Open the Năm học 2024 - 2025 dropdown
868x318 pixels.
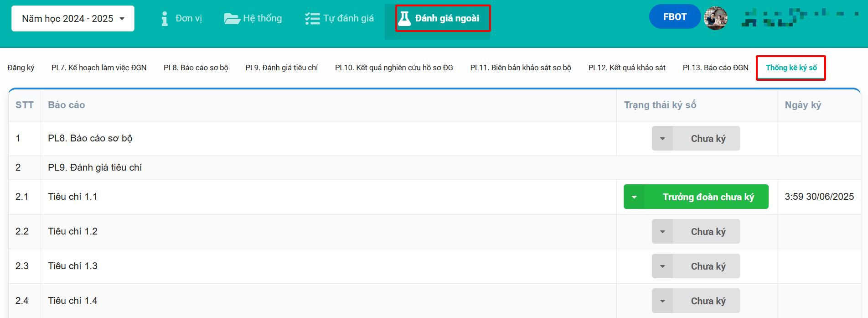[x=73, y=19]
